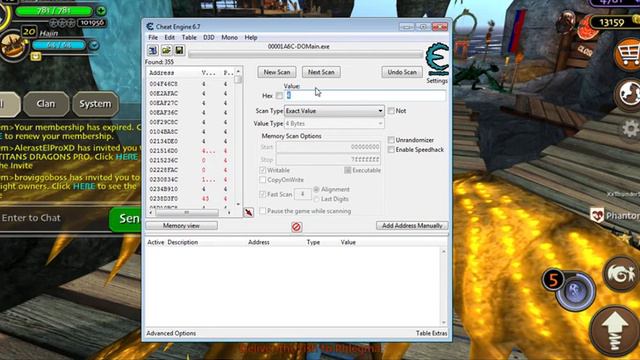Click the Undo Scan button
This screenshot has width=640, height=360.
[x=402, y=72]
